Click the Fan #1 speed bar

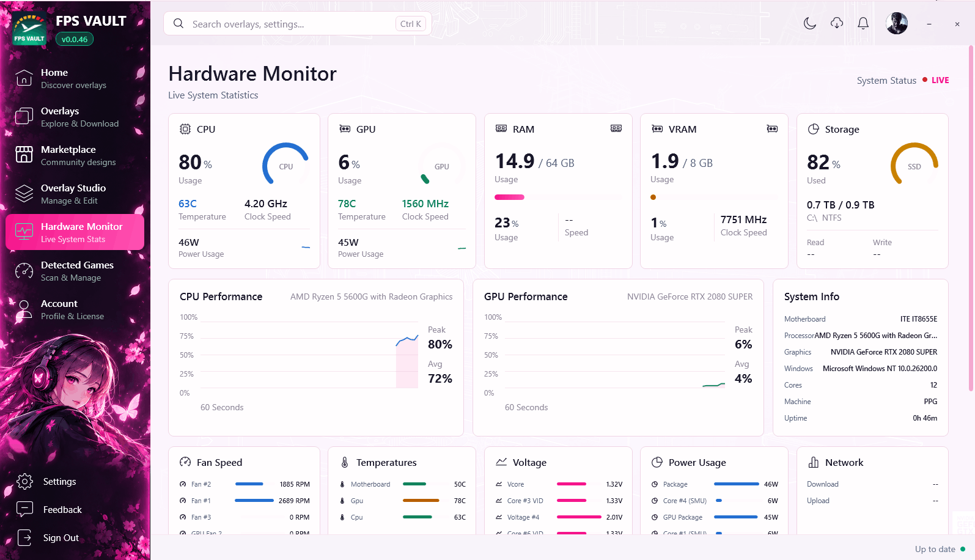tap(254, 500)
